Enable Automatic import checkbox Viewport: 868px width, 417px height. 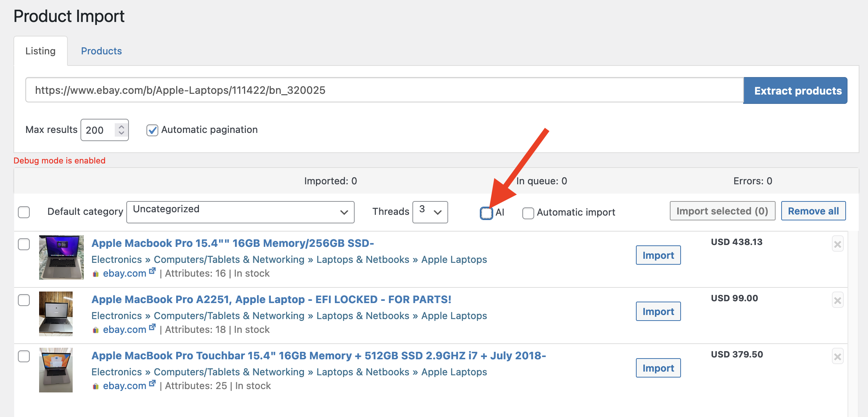528,213
